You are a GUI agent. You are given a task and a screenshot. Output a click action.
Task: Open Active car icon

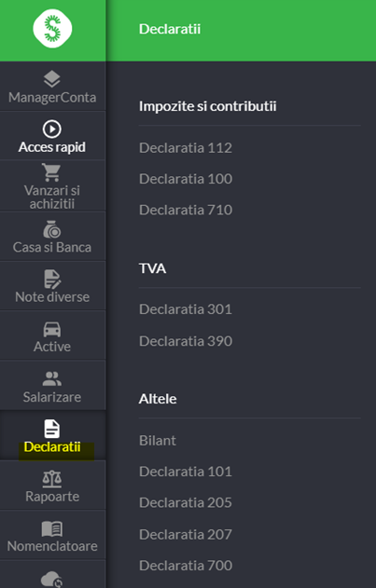click(52, 330)
